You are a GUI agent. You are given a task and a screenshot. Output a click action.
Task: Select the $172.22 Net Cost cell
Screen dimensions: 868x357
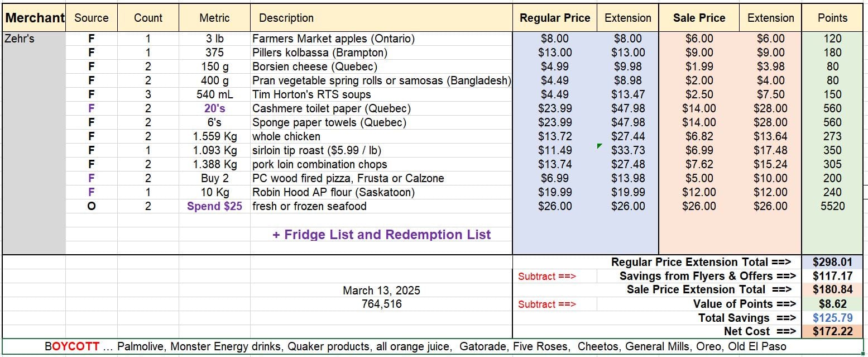832,332
